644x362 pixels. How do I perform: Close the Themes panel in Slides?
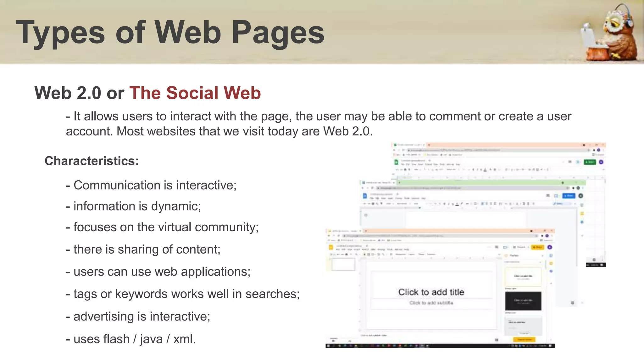[542, 256]
